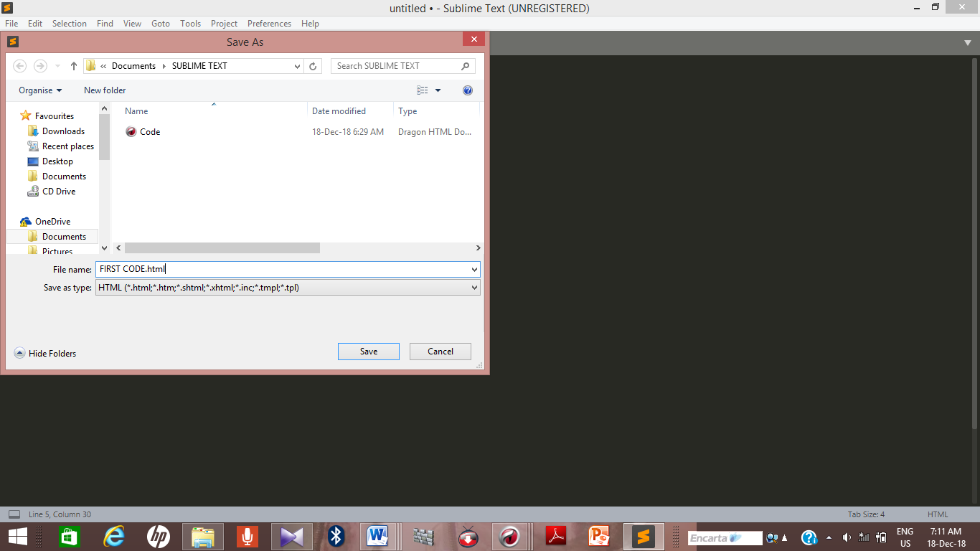Click the Forward arrow in Save As dialog

(41, 66)
